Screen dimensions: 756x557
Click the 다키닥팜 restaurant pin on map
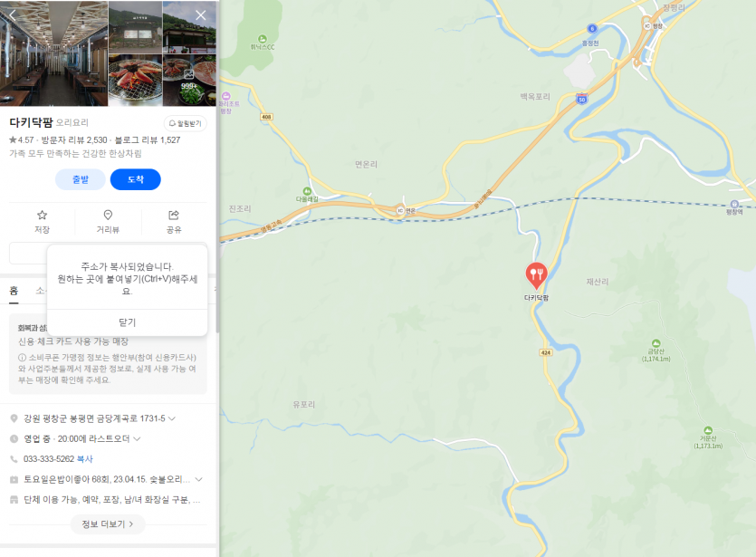click(536, 275)
